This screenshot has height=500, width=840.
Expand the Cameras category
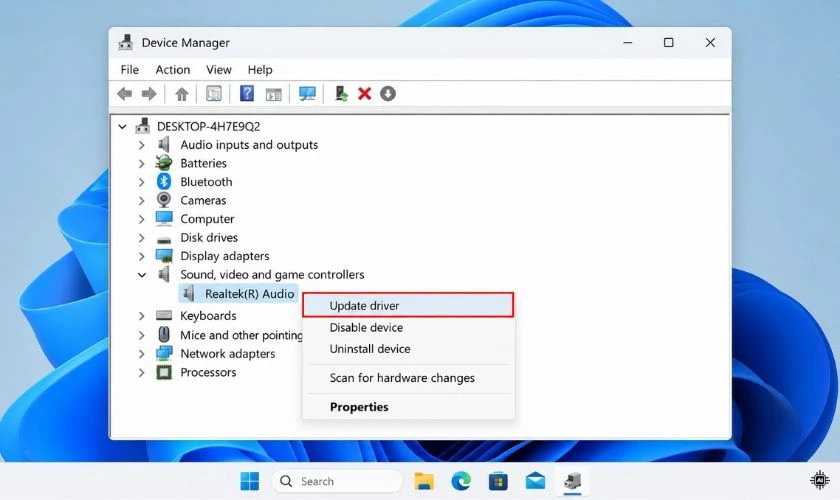click(141, 200)
